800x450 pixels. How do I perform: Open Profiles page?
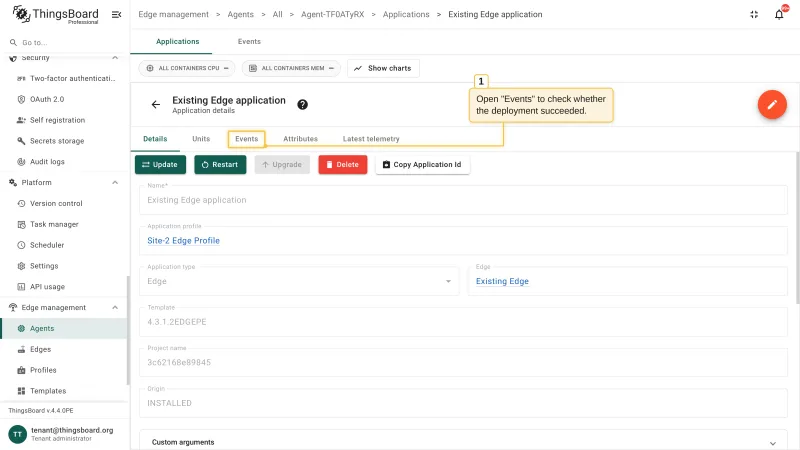(x=65, y=370)
